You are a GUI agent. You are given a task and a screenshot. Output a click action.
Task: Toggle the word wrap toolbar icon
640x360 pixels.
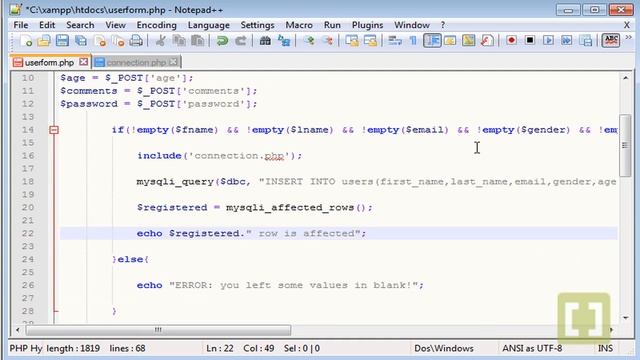395,41
